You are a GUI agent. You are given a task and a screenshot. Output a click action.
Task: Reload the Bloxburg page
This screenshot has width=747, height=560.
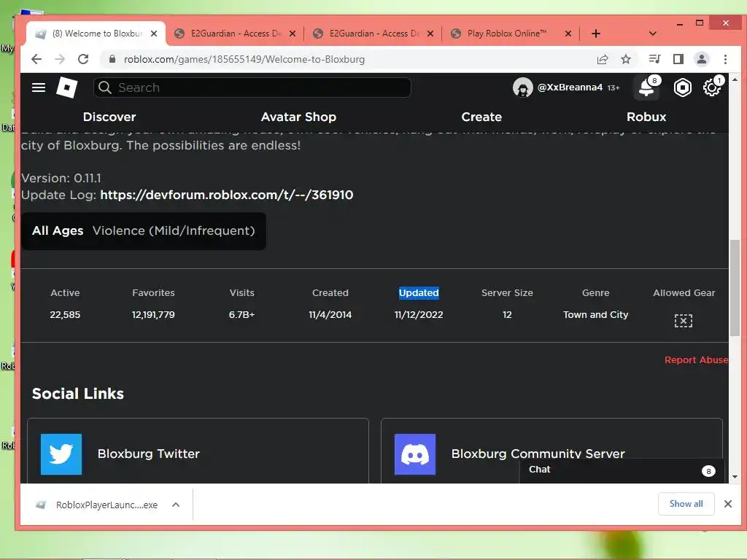coord(83,59)
